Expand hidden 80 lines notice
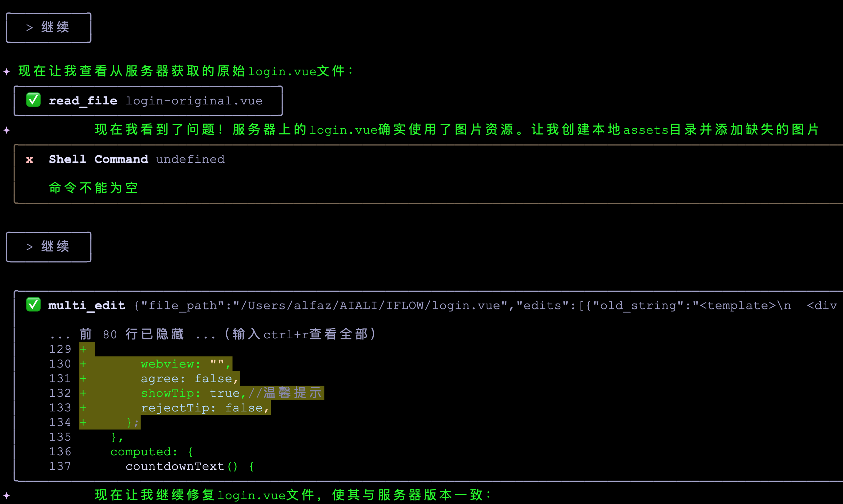The height and width of the screenshot is (504, 843). click(x=212, y=334)
